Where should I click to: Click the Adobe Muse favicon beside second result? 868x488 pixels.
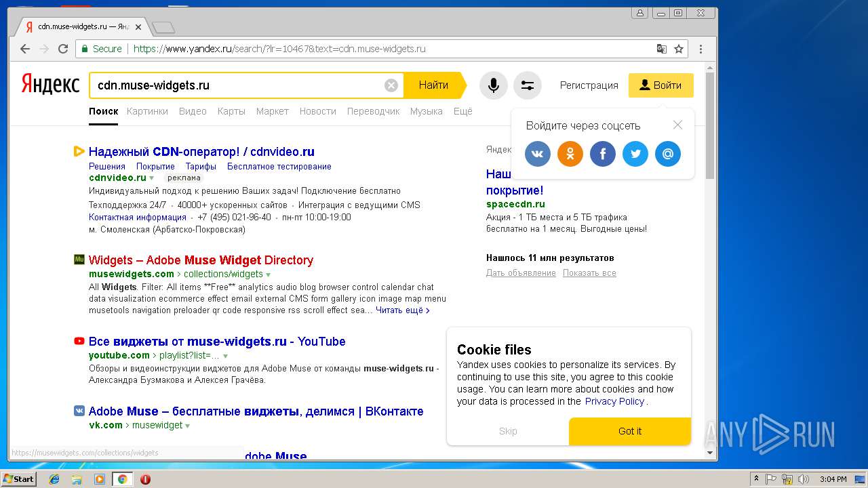[x=79, y=260]
